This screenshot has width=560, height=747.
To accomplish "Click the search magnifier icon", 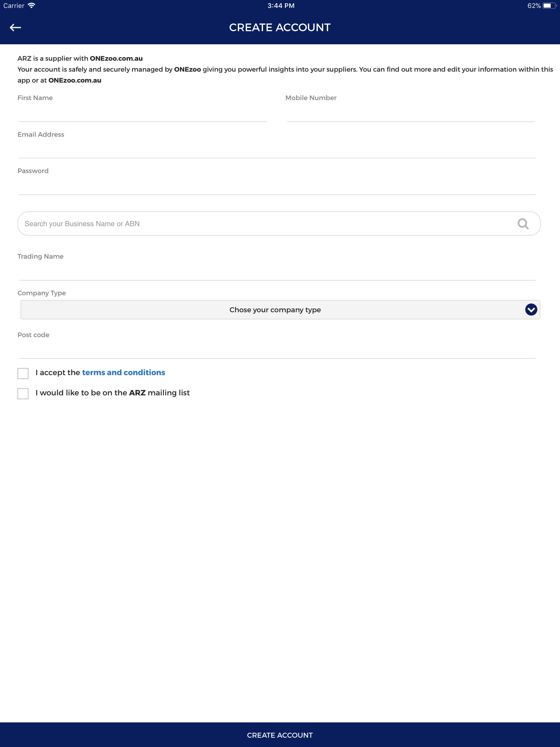I will pos(523,224).
